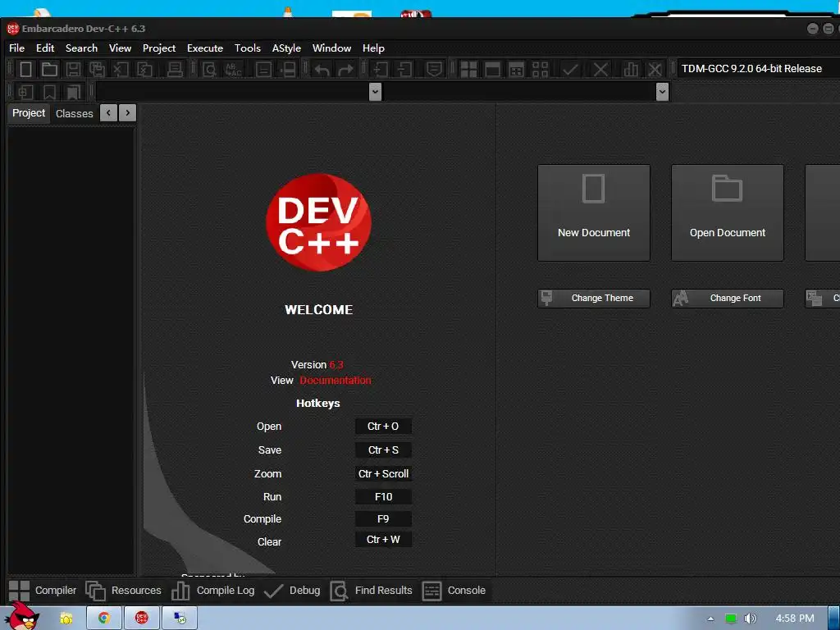Click the Rebuild All toolbar icon
Screen dimensions: 840x630
pyautogui.click(x=541, y=69)
